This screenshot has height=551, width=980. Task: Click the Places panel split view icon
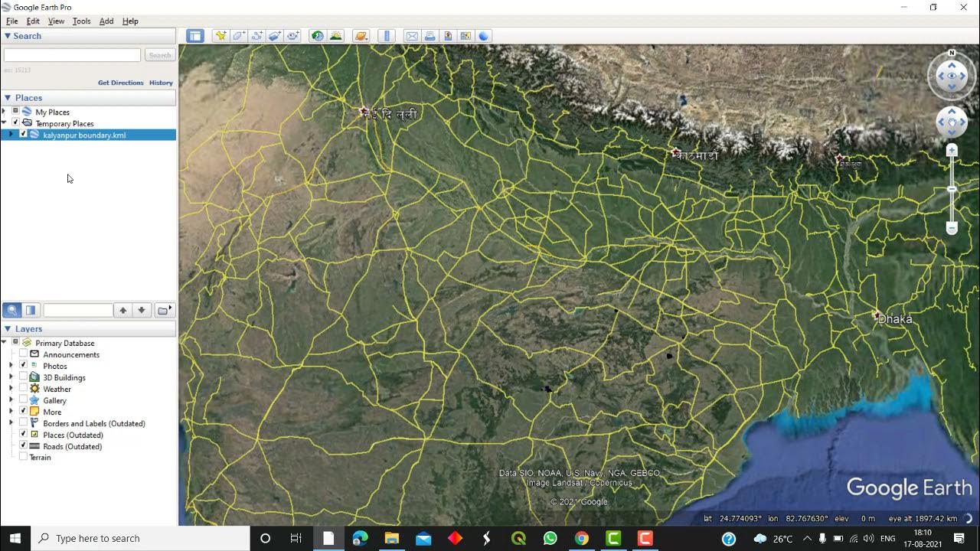coord(31,310)
